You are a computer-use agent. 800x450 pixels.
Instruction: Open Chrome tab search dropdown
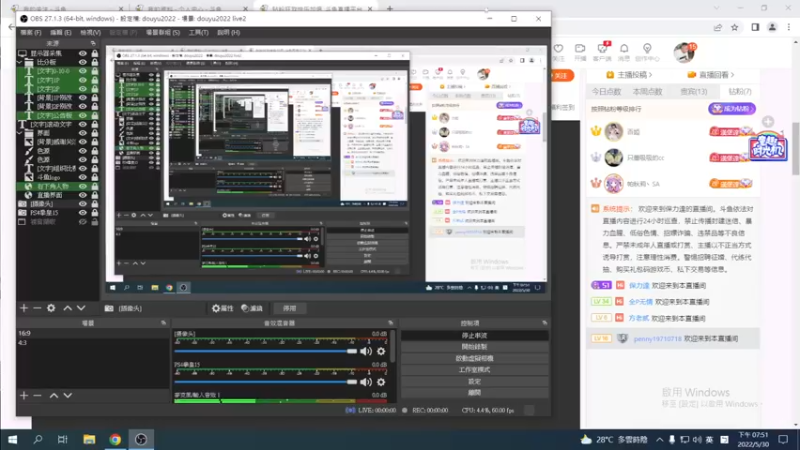click(716, 8)
